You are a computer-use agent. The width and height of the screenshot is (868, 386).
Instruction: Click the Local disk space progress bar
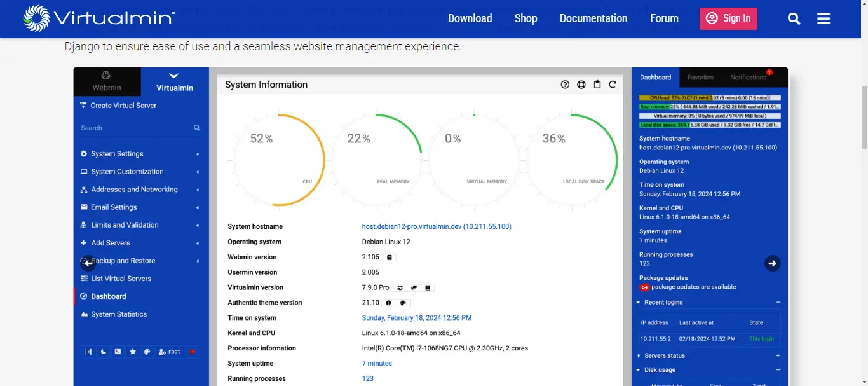point(710,125)
